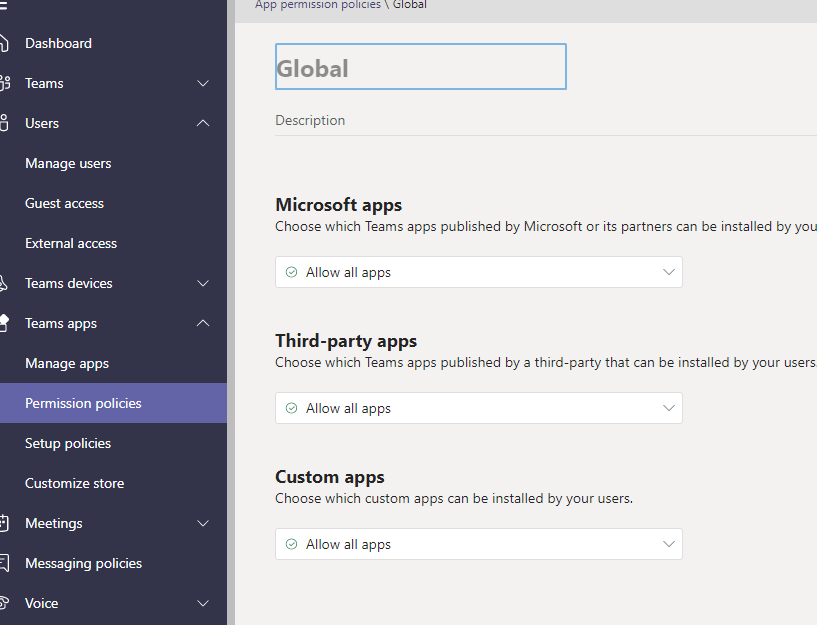This screenshot has width=817, height=626.
Task: Open the Custom apps permission dropdown
Action: (x=479, y=544)
